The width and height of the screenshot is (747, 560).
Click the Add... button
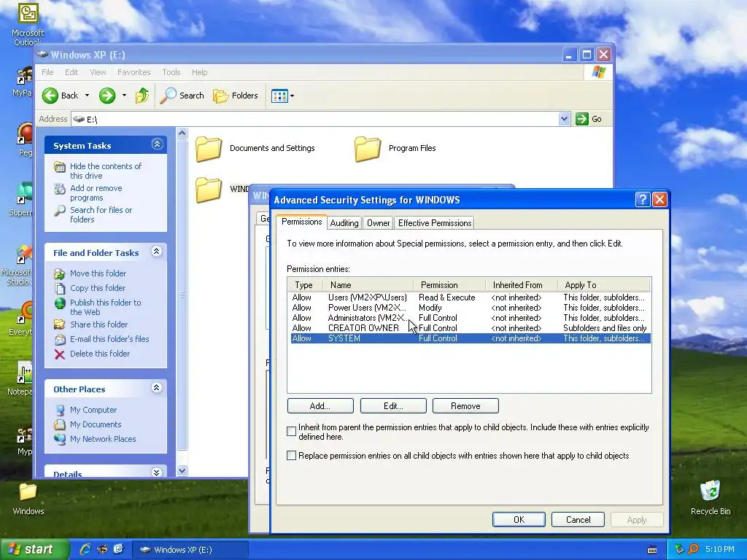pyautogui.click(x=320, y=406)
